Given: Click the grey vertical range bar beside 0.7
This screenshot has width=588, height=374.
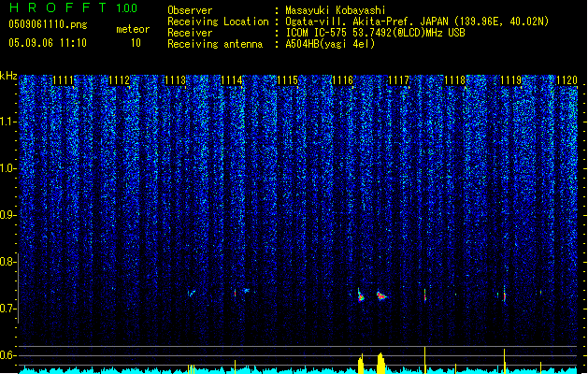Looking at the screenshot, I should coord(18,288).
